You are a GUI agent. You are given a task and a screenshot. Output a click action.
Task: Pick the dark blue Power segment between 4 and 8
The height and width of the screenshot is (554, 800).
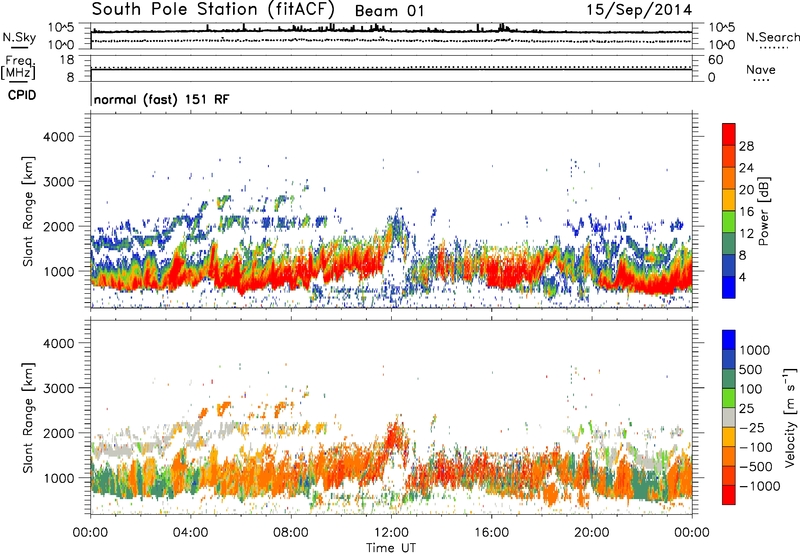coord(729,265)
